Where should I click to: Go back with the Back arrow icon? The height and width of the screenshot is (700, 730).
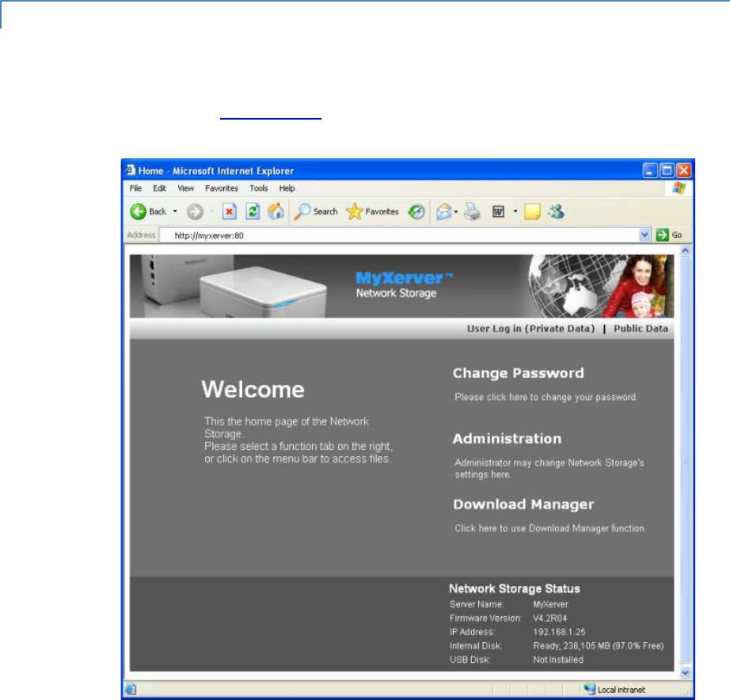pos(138,212)
